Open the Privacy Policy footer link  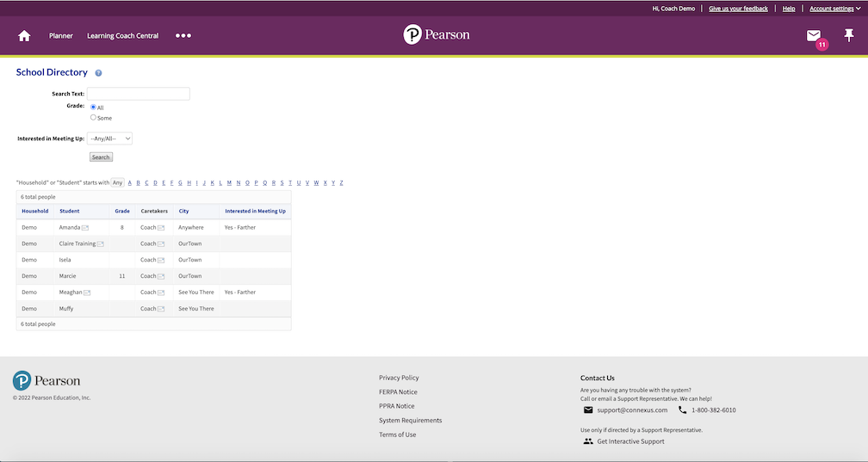(x=399, y=378)
